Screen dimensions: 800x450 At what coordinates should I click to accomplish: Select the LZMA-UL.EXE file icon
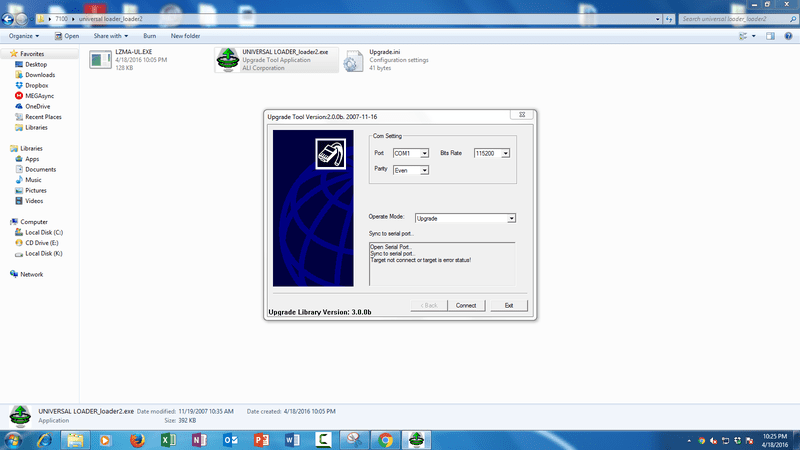click(101, 60)
